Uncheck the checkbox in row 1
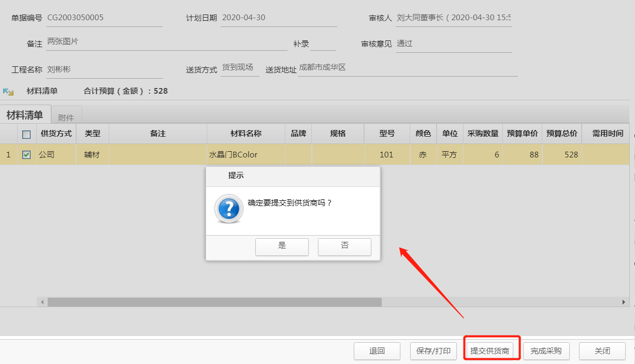Image resolution: width=635 pixels, height=364 pixels. pyautogui.click(x=26, y=154)
